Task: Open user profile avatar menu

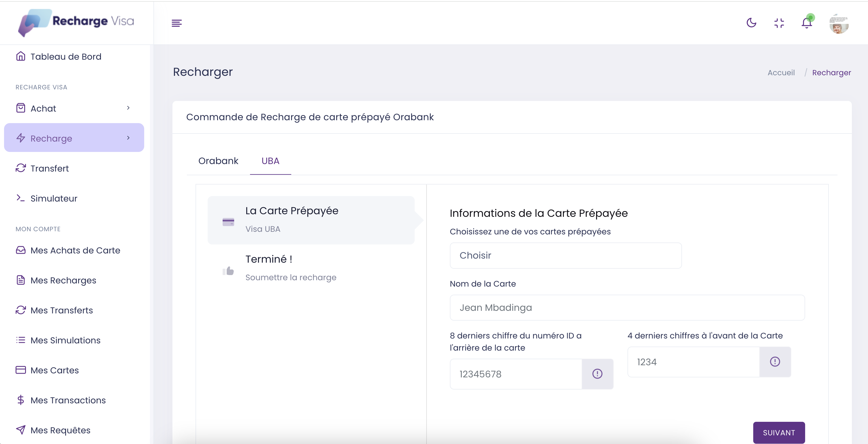Action: (839, 24)
